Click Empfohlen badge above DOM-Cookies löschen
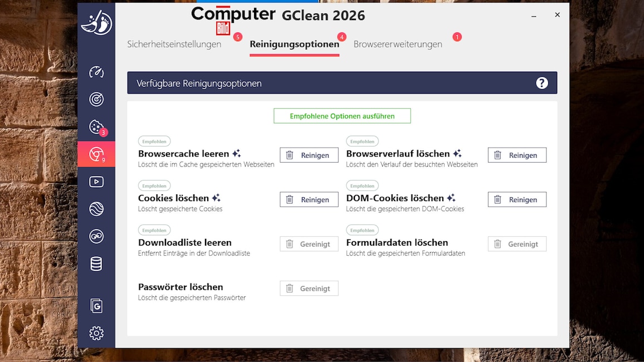The width and height of the screenshot is (644, 362). [362, 185]
